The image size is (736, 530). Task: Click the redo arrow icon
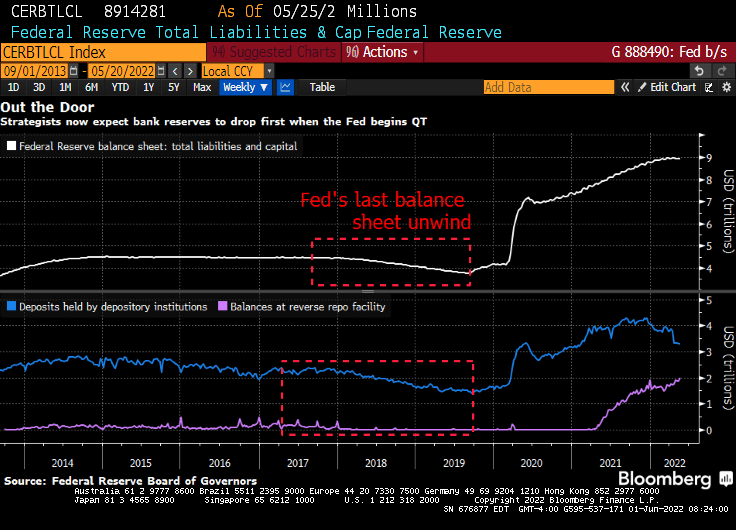[722, 71]
